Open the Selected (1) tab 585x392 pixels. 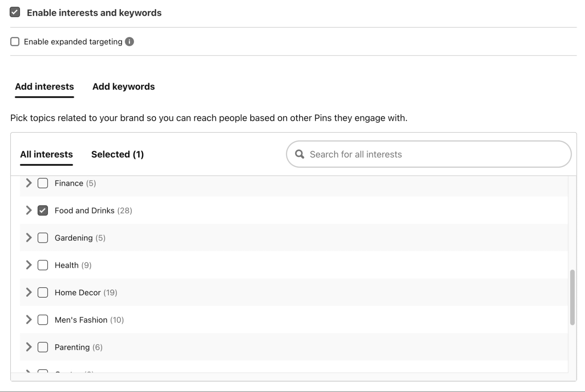(117, 154)
